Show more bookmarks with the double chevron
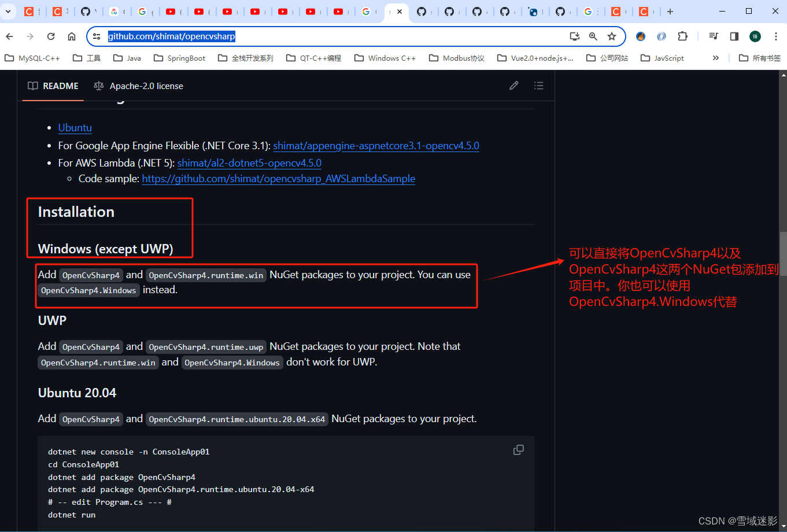 (x=716, y=58)
